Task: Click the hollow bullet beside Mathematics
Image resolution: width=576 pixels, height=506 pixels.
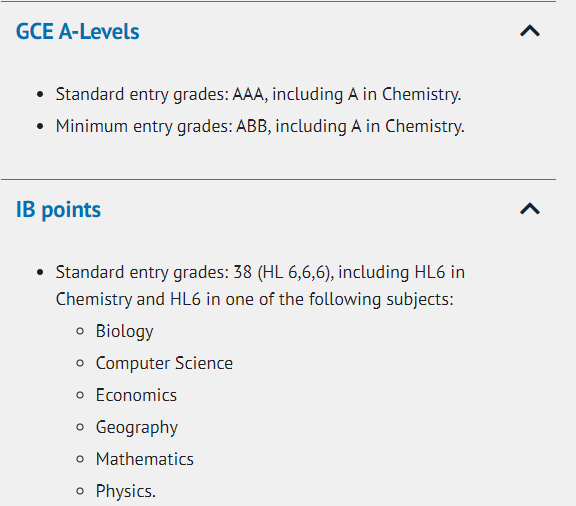Action: [x=80, y=459]
